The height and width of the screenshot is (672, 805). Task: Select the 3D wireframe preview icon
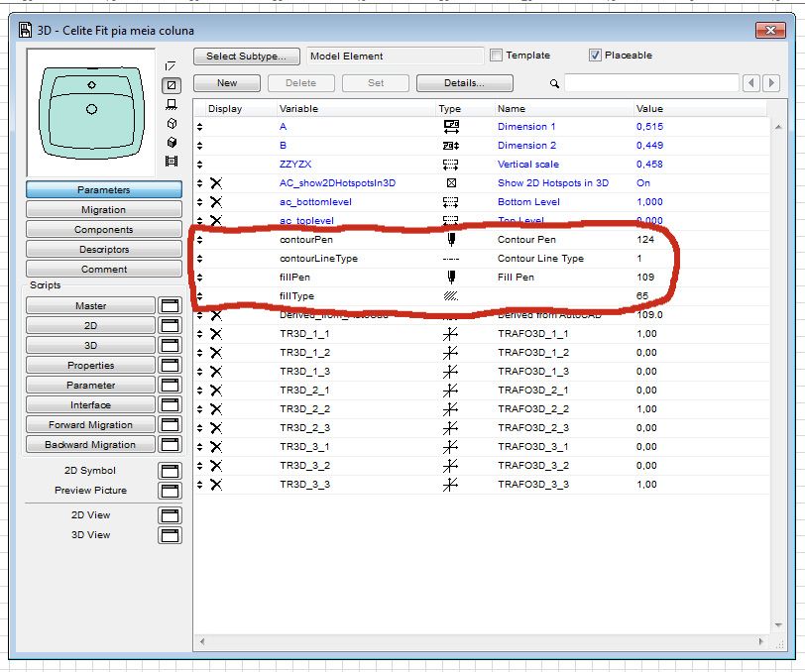click(172, 124)
